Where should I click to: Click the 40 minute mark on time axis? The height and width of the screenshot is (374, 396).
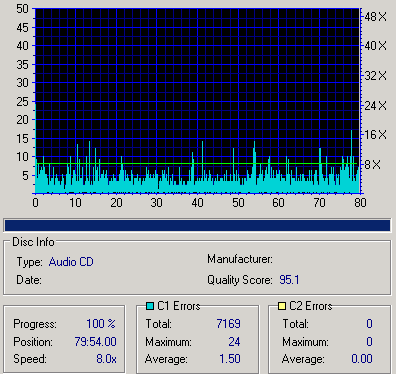pos(197,203)
